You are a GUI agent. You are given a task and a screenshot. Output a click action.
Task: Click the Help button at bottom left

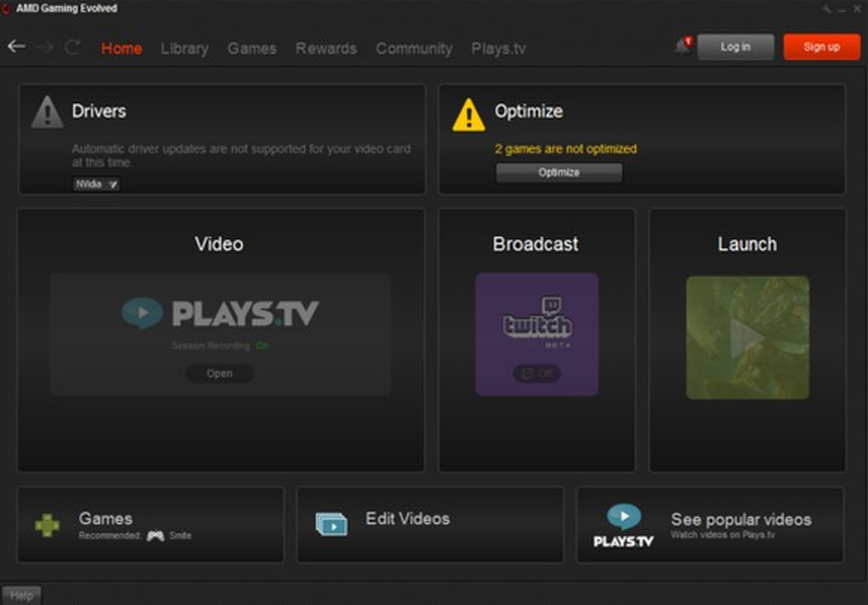click(21, 596)
